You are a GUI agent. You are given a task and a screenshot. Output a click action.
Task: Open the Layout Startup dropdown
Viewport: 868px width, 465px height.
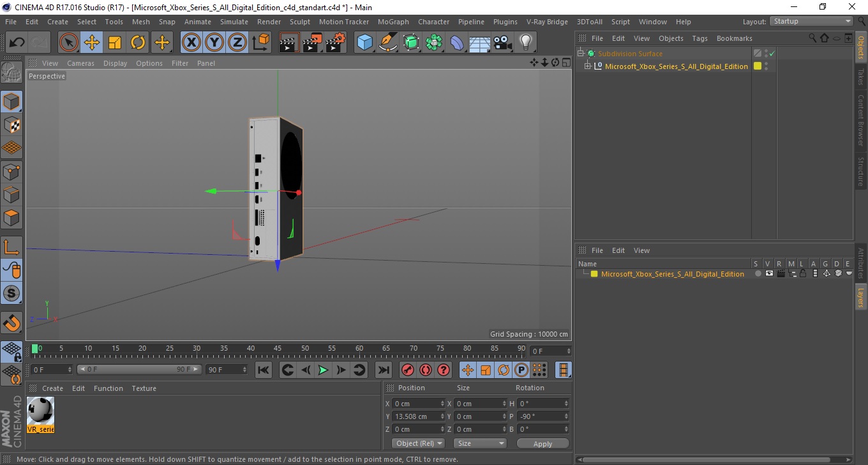[x=812, y=21]
